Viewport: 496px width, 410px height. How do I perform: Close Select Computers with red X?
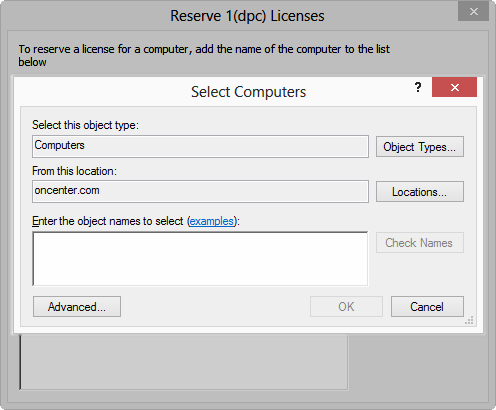click(x=454, y=87)
